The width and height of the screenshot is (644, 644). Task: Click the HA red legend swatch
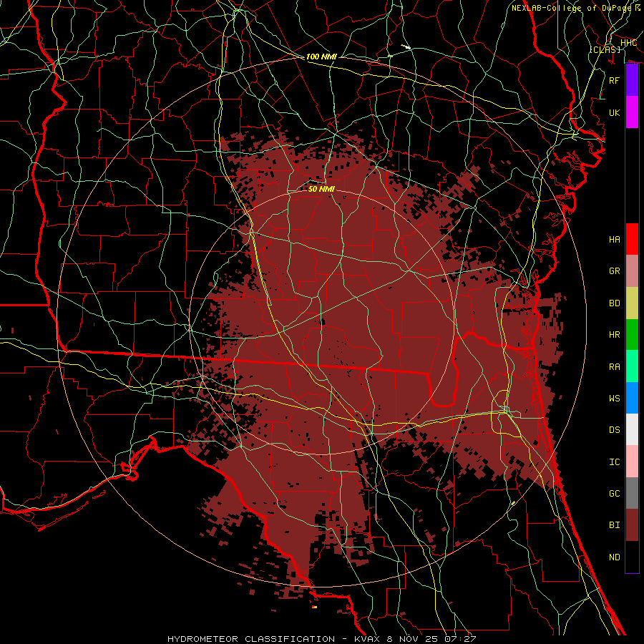pyautogui.click(x=632, y=239)
